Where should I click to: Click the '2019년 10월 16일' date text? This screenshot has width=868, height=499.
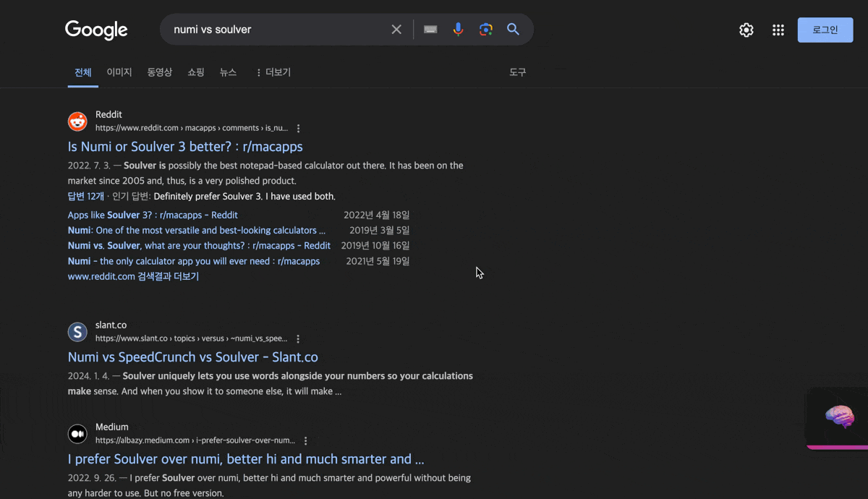pyautogui.click(x=375, y=245)
